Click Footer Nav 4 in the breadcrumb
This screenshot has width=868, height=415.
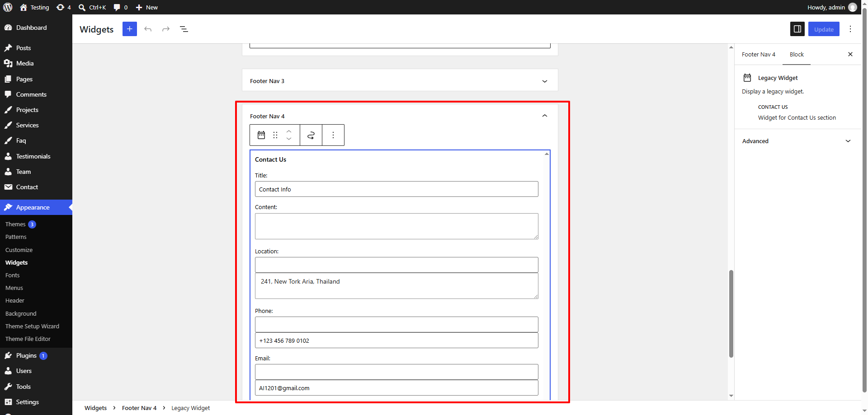[139, 408]
